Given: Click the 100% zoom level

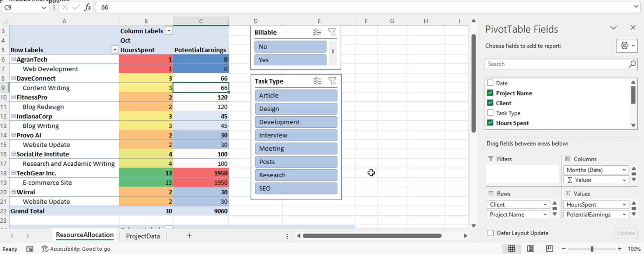Looking at the screenshot, I should [x=634, y=249].
